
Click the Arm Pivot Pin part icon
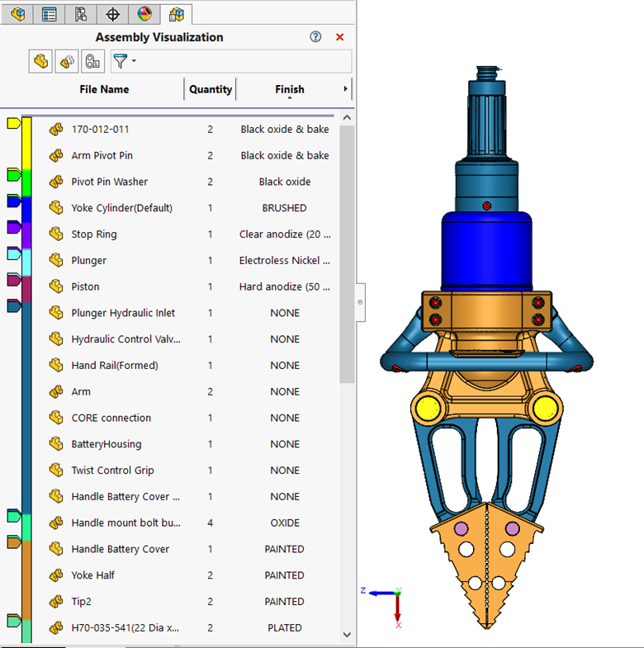pyautogui.click(x=56, y=156)
